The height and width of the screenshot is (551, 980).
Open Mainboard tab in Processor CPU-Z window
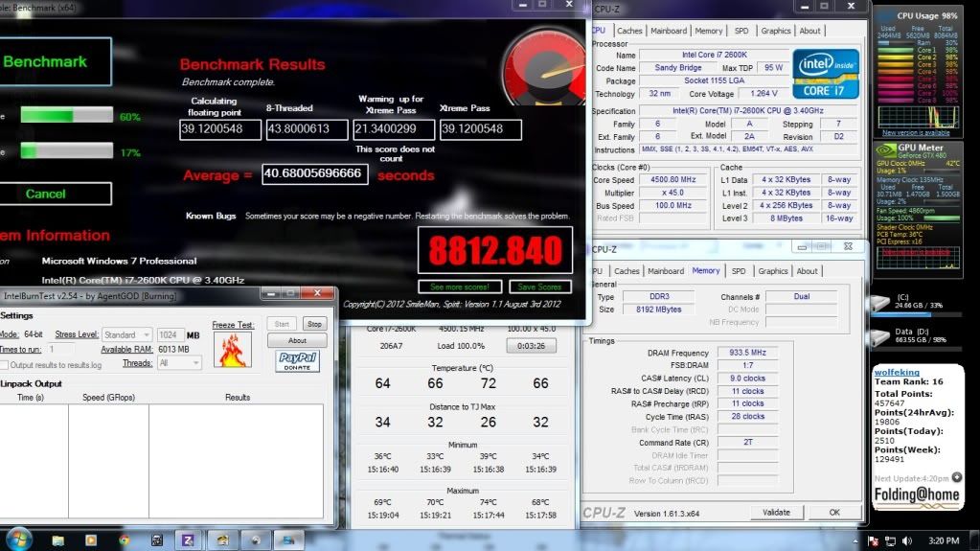(668, 31)
